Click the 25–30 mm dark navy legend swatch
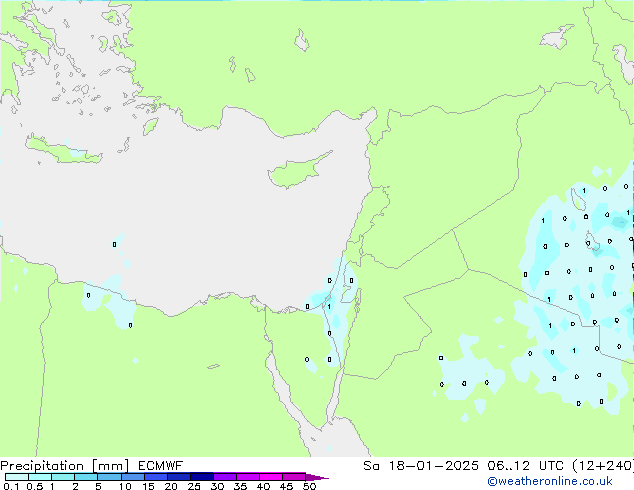This screenshot has width=634, height=490. click(201, 477)
